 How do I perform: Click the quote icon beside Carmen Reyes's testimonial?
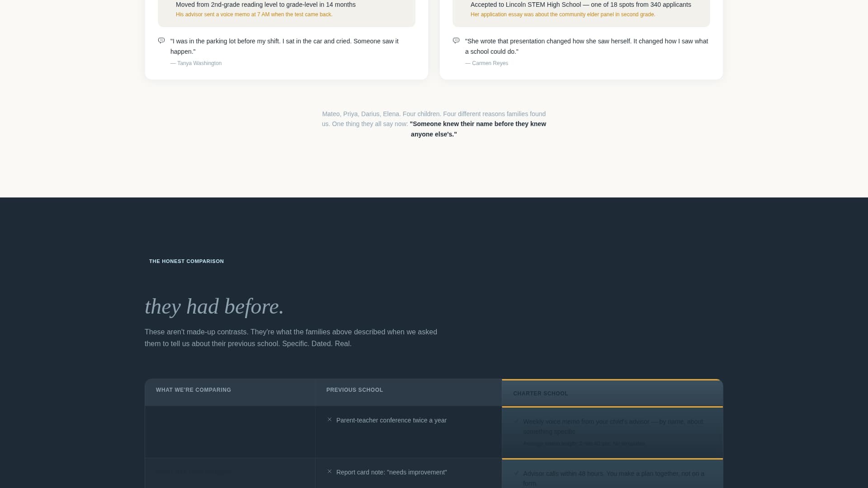click(x=456, y=41)
